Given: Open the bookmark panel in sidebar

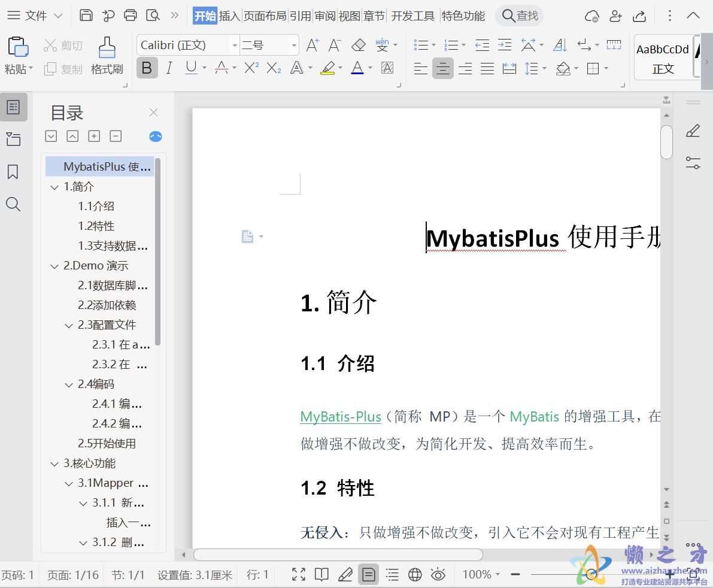Looking at the screenshot, I should tap(13, 172).
